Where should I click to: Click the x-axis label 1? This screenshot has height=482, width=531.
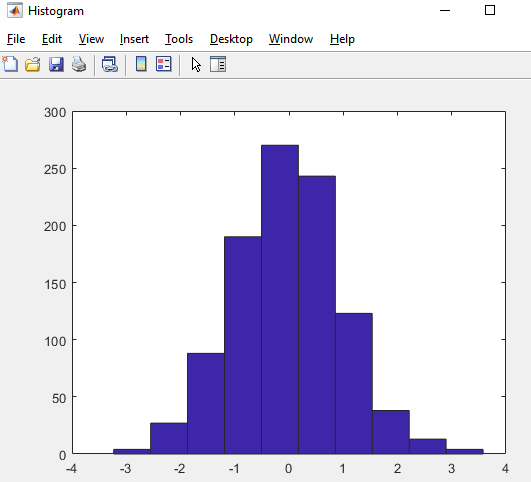[x=343, y=469]
